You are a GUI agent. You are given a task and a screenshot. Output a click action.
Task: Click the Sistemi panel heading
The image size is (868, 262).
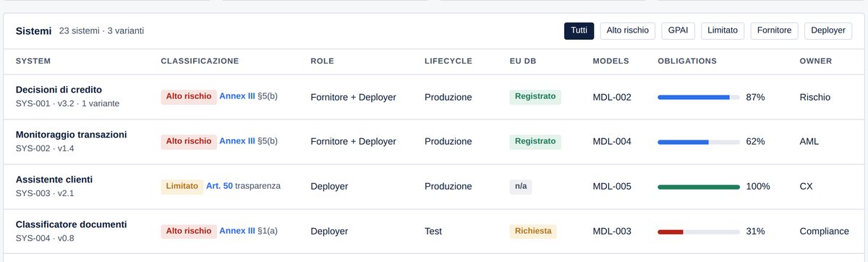point(33,31)
